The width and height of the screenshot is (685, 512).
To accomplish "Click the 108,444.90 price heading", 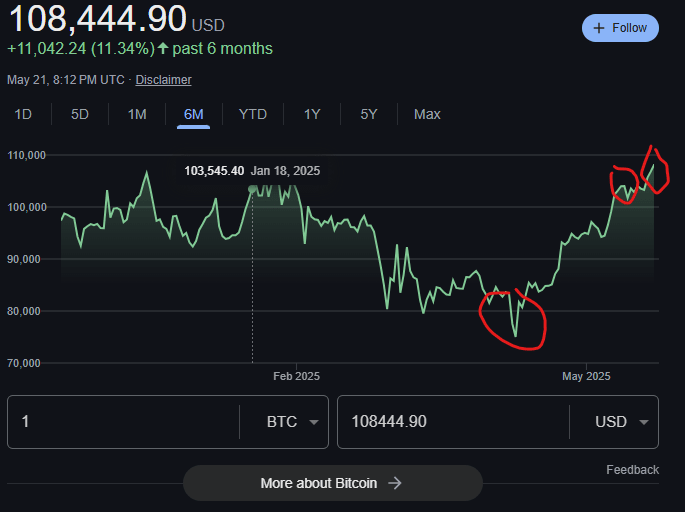I will point(98,19).
